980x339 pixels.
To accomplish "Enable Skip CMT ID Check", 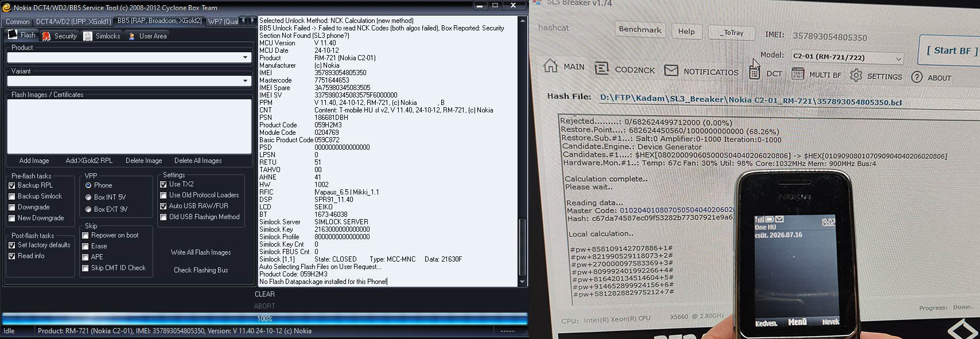I will [x=85, y=268].
